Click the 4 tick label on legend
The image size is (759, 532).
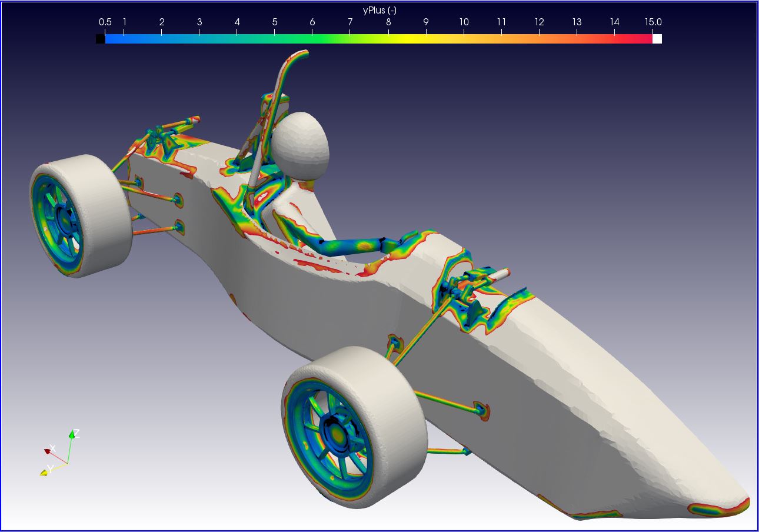click(237, 22)
